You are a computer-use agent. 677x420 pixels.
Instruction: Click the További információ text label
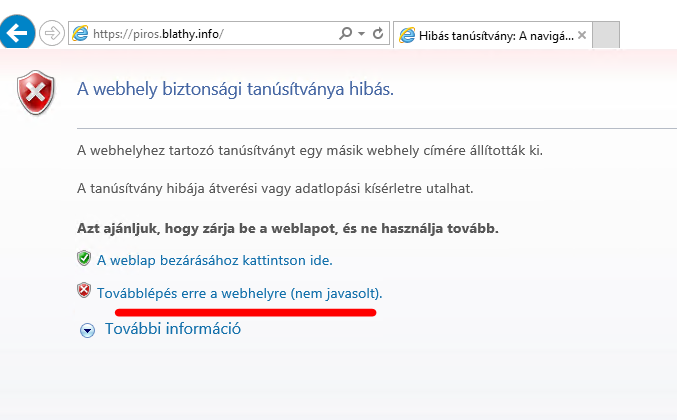[172, 329]
